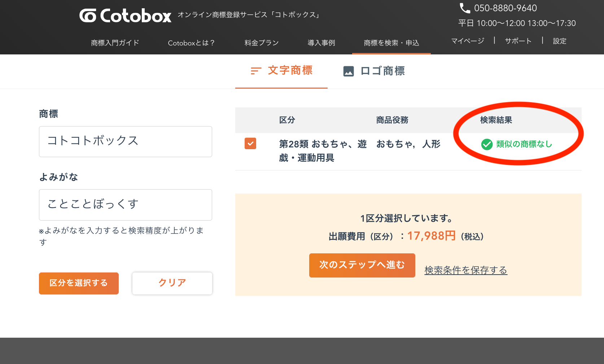Click the 検索条件を保存する link

(x=466, y=270)
